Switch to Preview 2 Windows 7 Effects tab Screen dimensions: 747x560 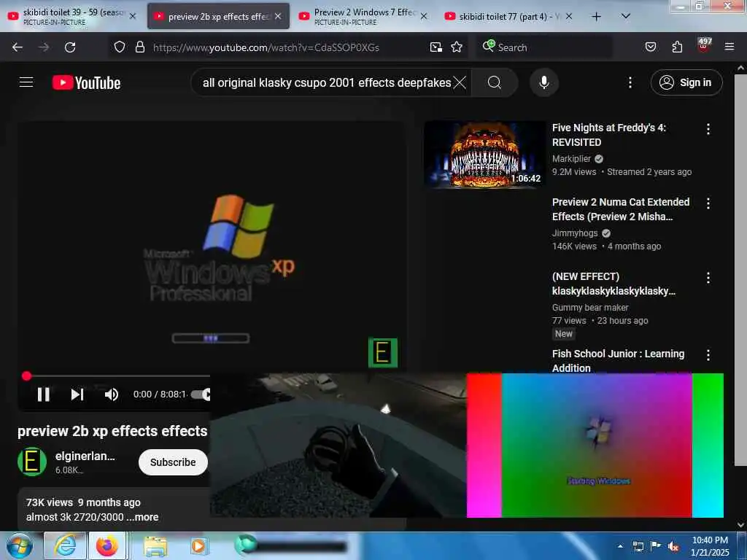coord(362,16)
